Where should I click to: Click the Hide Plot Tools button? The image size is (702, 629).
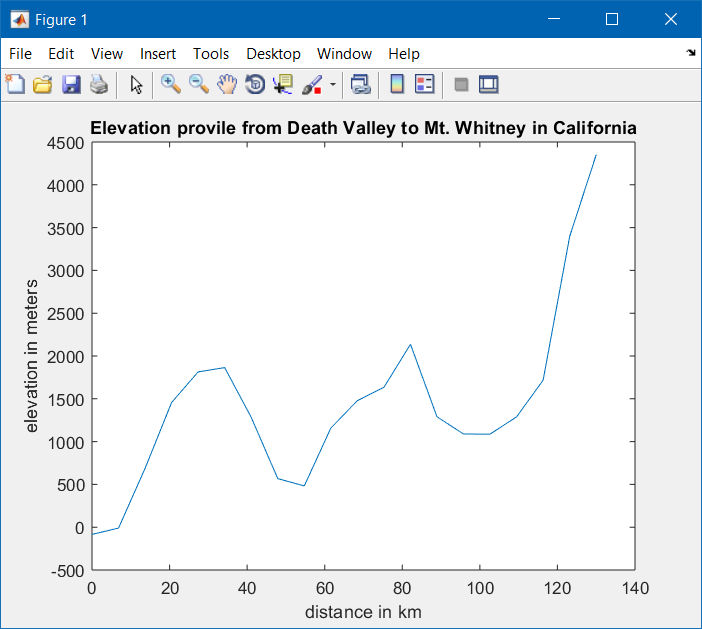(x=461, y=85)
